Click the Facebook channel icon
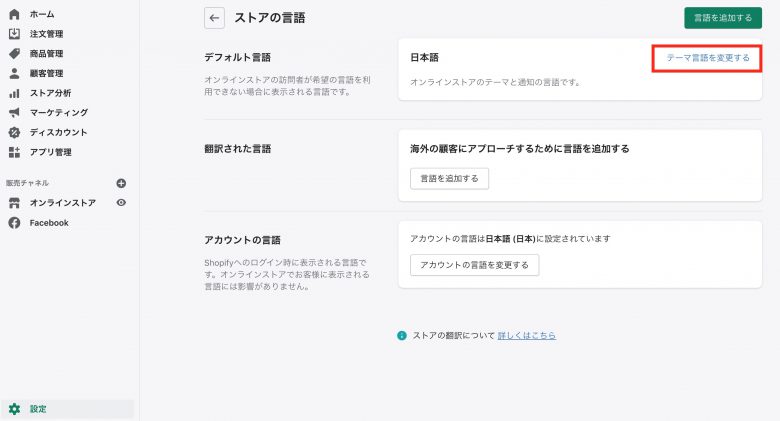 click(14, 223)
